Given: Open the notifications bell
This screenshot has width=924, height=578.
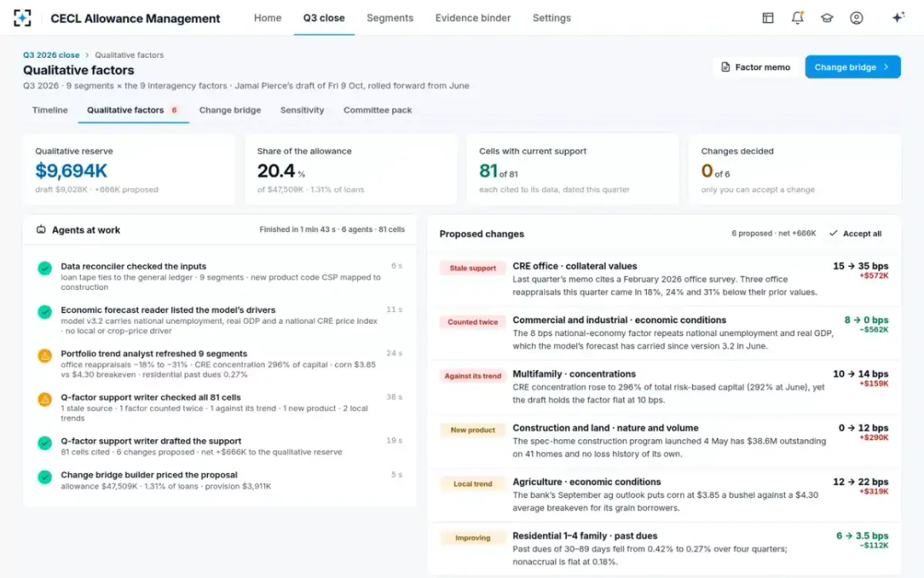Looking at the screenshot, I should pos(798,18).
